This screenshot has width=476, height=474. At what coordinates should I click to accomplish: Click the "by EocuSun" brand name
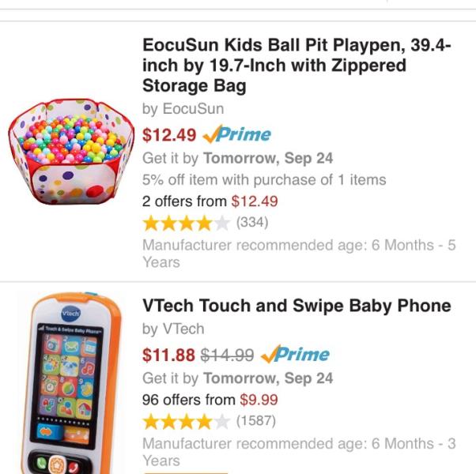point(183,109)
